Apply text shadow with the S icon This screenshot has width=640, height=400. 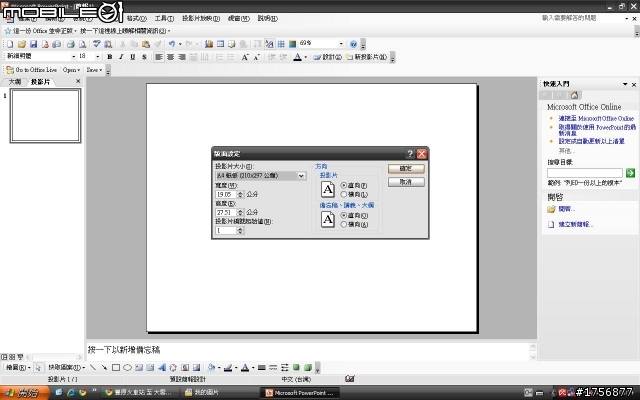(x=144, y=57)
